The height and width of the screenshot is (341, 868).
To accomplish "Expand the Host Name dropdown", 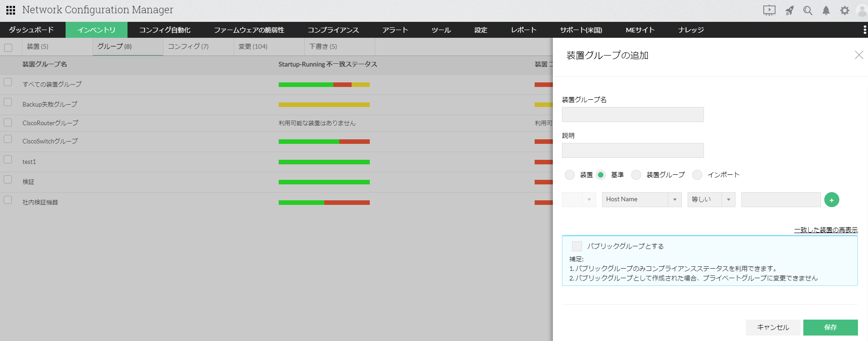I will pyautogui.click(x=641, y=199).
